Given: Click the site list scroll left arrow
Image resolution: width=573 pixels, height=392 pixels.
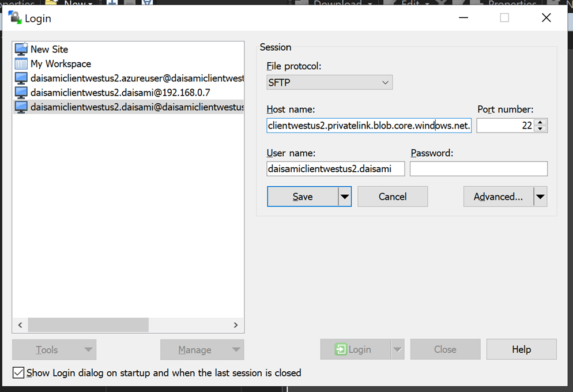Looking at the screenshot, I should (x=20, y=325).
